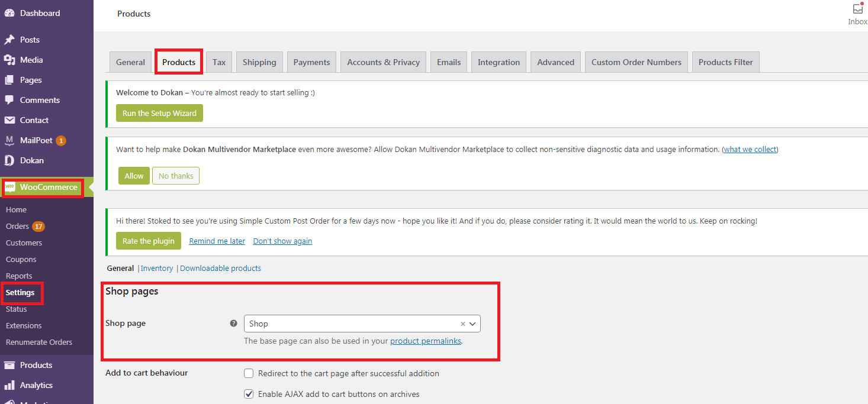
Task: Open the Settings submenu item
Action: pos(20,292)
